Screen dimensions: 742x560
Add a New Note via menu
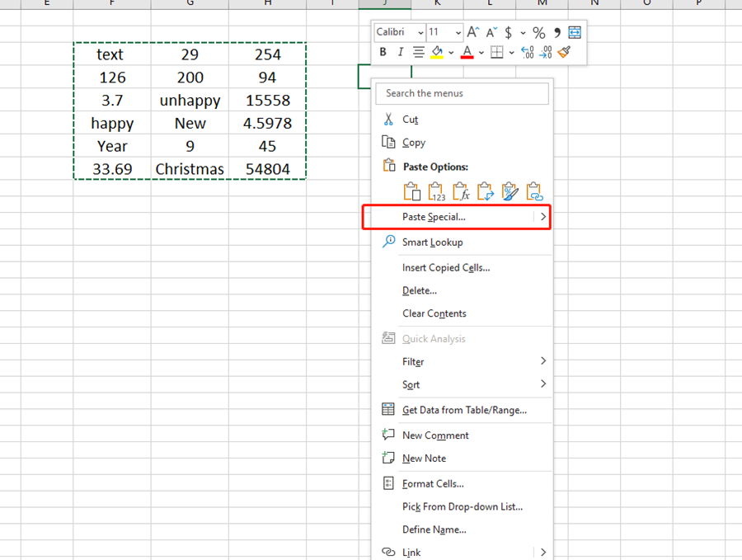463,459
